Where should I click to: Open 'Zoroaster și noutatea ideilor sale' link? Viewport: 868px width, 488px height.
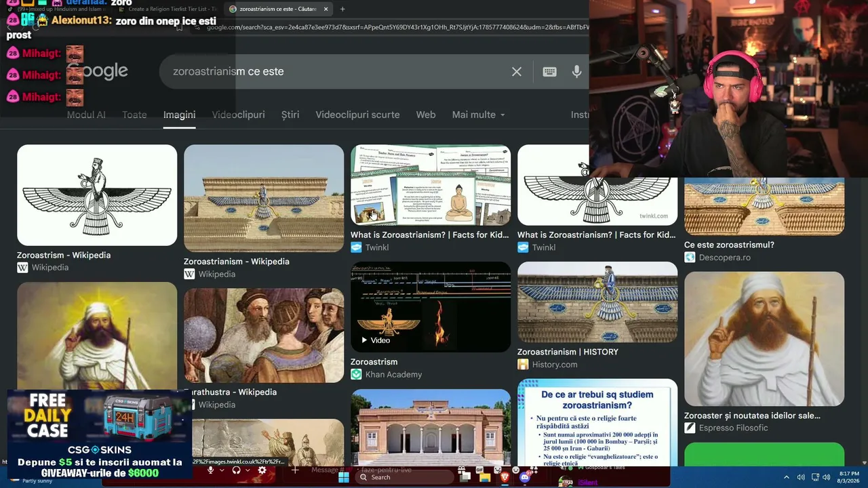click(x=752, y=415)
